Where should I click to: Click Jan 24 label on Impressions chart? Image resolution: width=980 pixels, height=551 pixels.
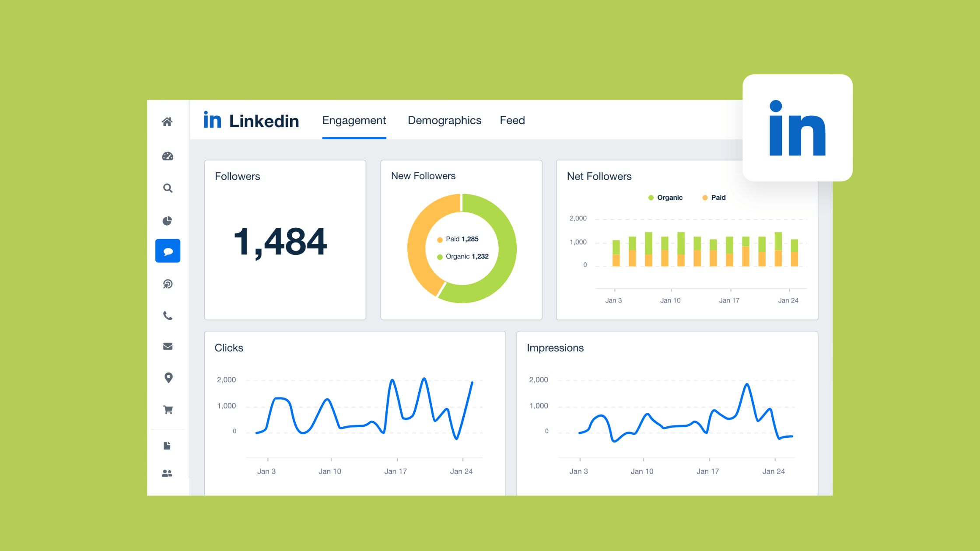[x=773, y=471]
